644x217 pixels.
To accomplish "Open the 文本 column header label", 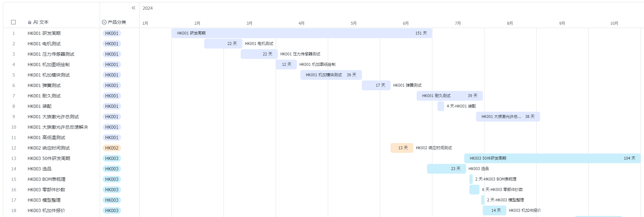I will click(44, 22).
